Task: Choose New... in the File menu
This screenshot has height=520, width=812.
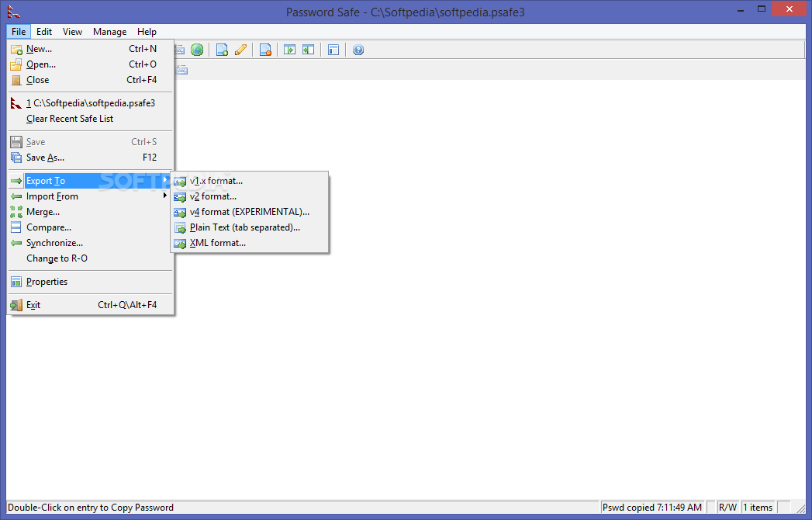Action: click(91, 49)
